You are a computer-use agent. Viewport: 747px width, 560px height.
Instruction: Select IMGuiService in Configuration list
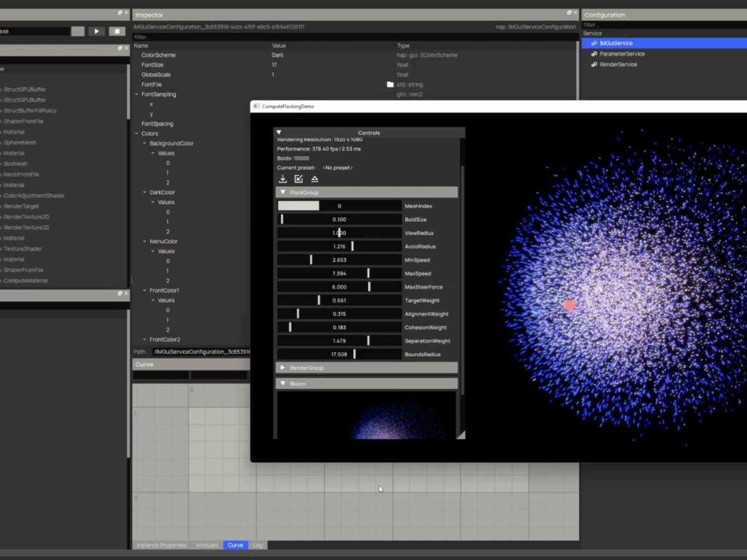(616, 44)
